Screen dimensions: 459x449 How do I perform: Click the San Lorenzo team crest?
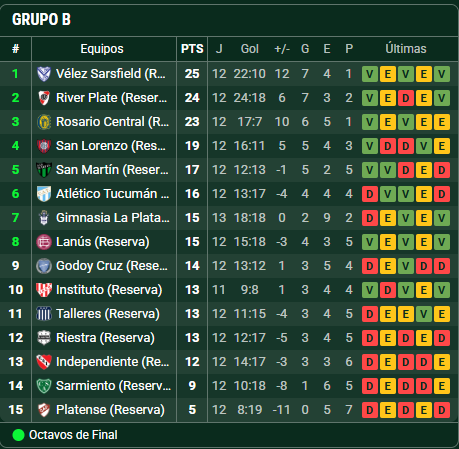(44, 146)
